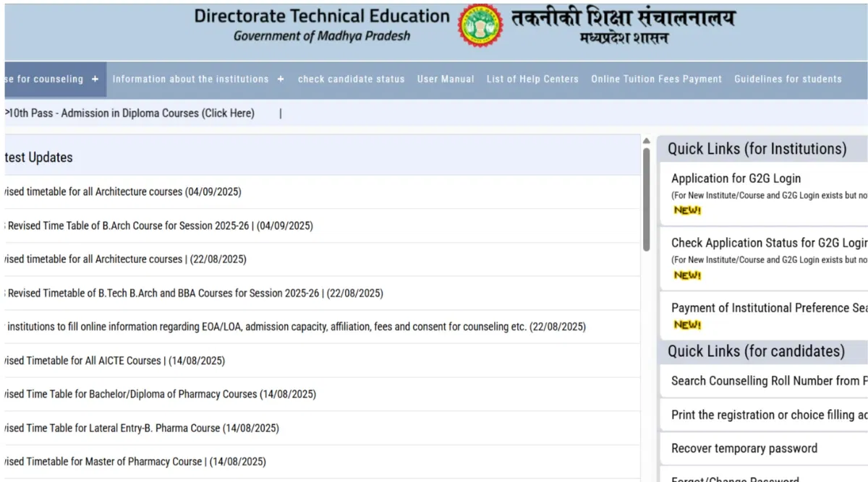868x482 pixels.
Task: Expand the counseling menu plus icon
Action: (95, 79)
